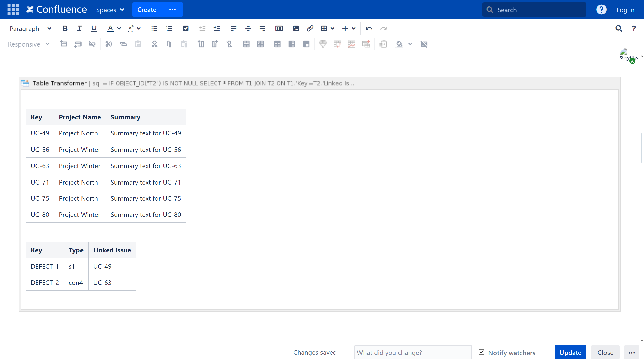Click the Bold formatting icon

[65, 28]
